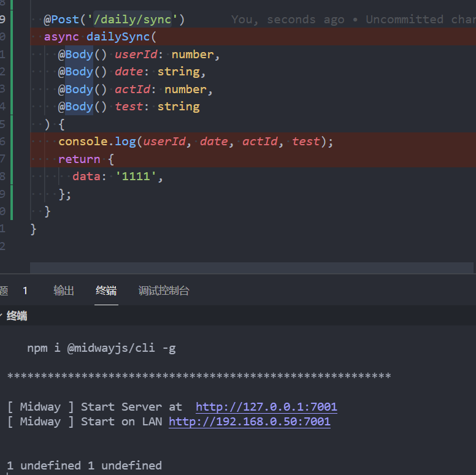Click '1 undefined 1 undefined' output

tap(85, 466)
